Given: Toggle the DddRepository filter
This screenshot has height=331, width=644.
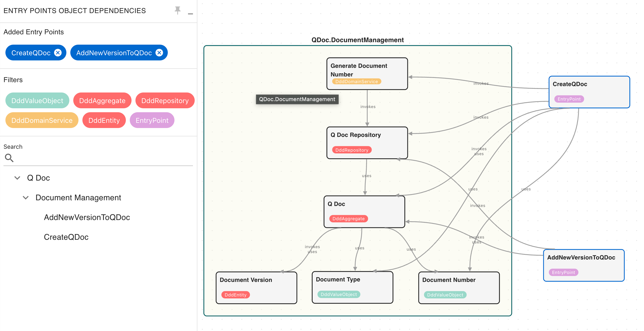Looking at the screenshot, I should 165,100.
